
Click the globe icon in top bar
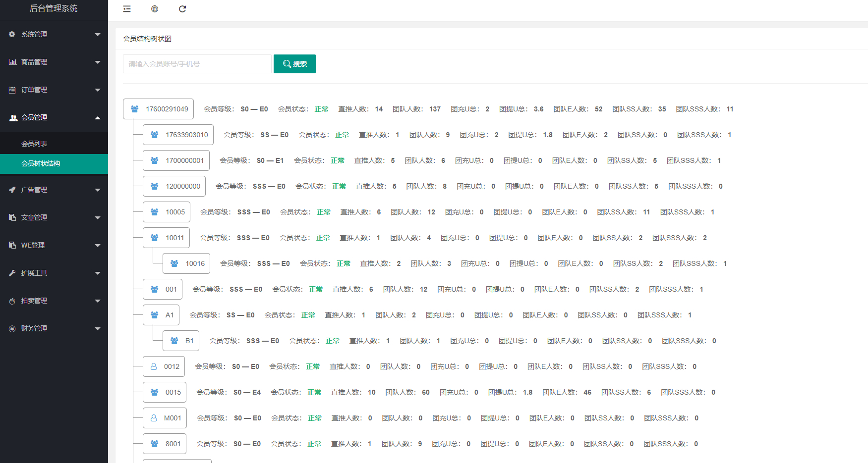pos(155,9)
